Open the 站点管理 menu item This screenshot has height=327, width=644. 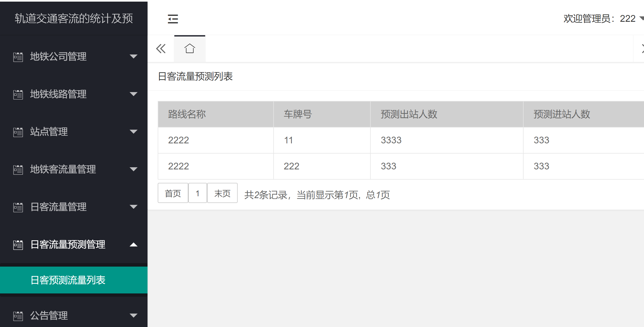49,132
